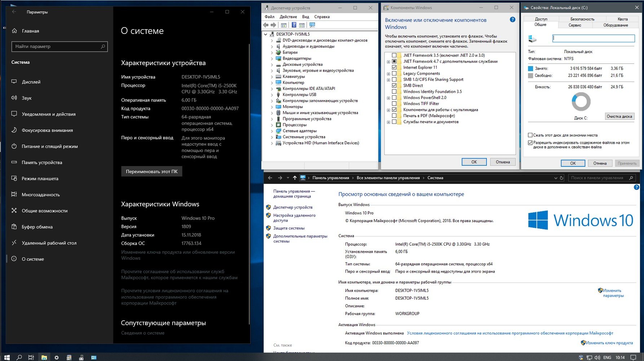Click help question mark in Windows Features
644x361 pixels.
pyautogui.click(x=512, y=19)
